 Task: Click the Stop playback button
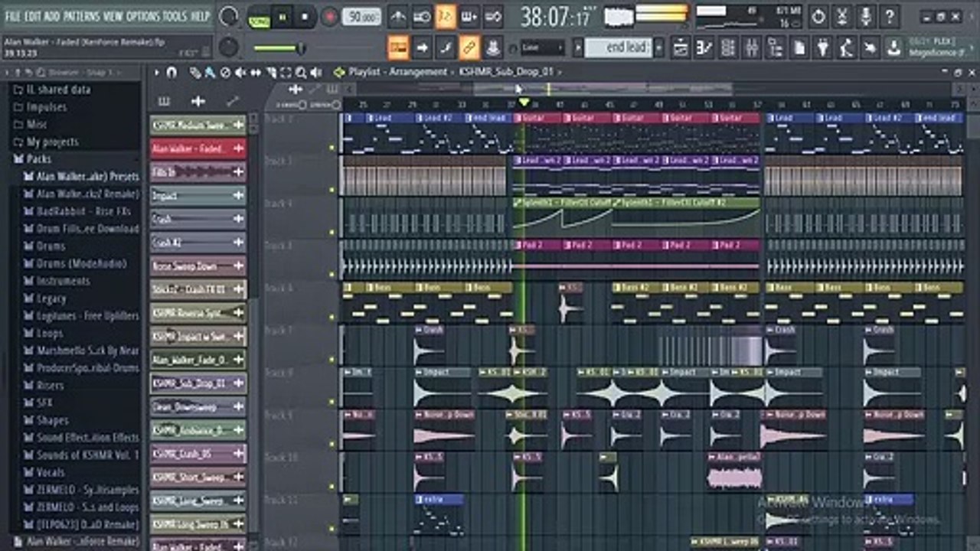coord(305,17)
